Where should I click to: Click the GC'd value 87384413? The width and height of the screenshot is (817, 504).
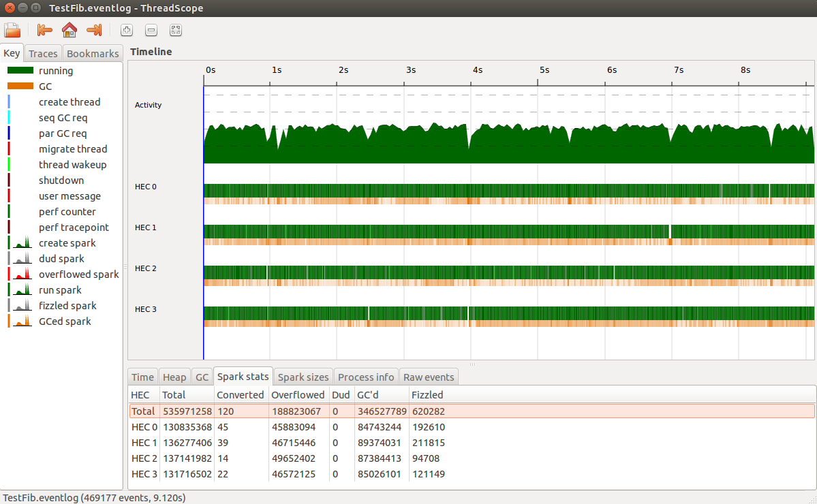pyautogui.click(x=380, y=458)
